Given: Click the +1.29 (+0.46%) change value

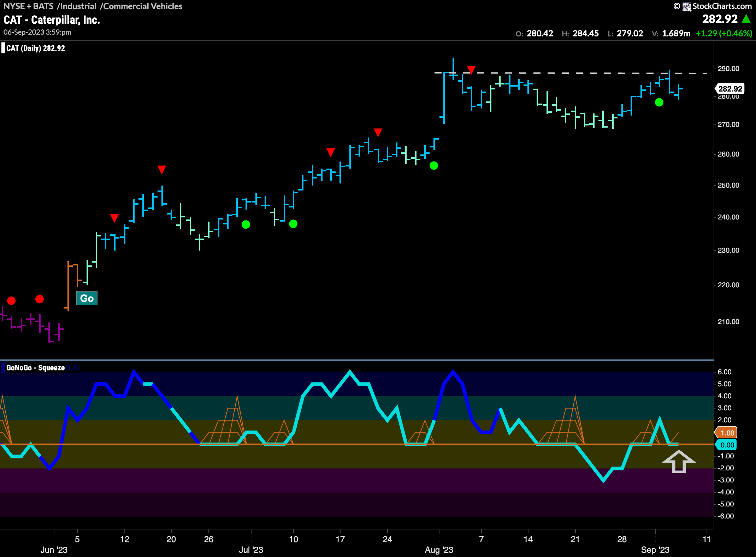Looking at the screenshot, I should [x=724, y=34].
